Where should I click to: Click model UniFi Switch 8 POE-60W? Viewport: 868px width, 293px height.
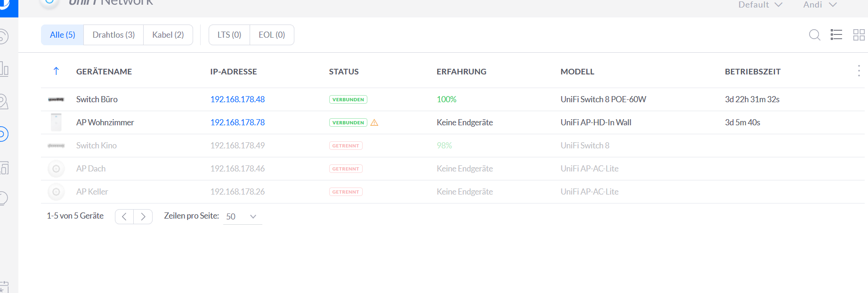[x=603, y=99]
